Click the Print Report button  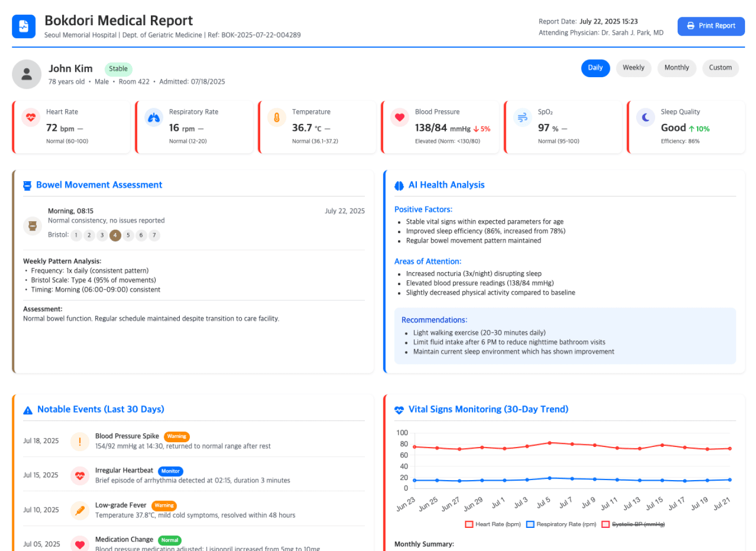tap(711, 26)
